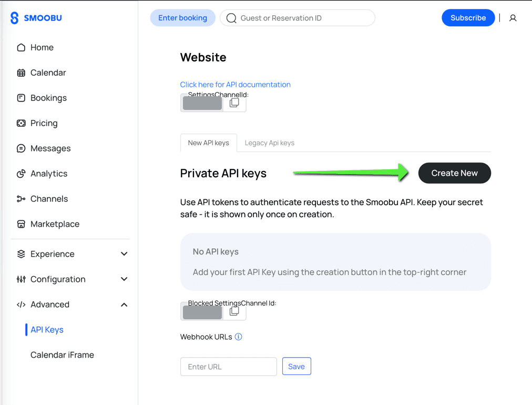This screenshot has height=405, width=532.
Task: Expand the Experience menu chevron
Action: coord(124,254)
